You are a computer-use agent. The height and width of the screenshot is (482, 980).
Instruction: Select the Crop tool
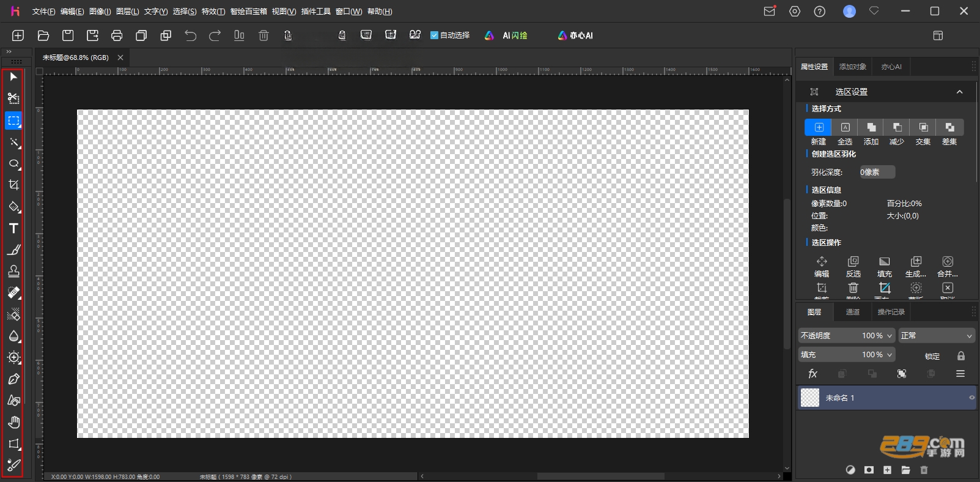[13, 185]
